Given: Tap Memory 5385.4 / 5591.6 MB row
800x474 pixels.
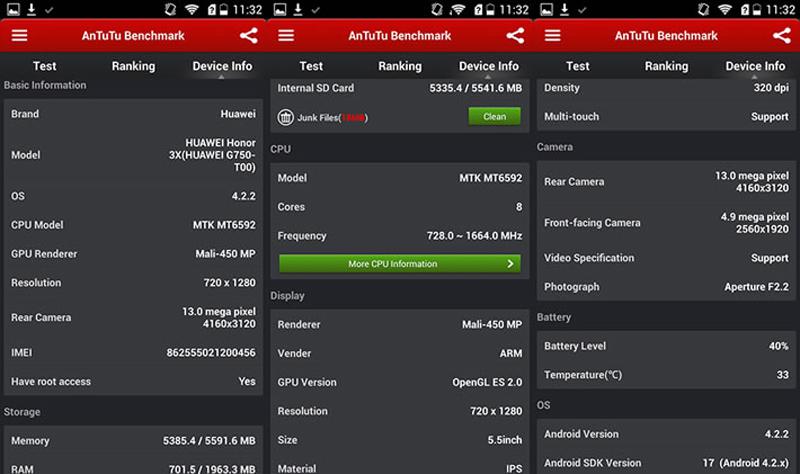Looking at the screenshot, I should coord(133,440).
